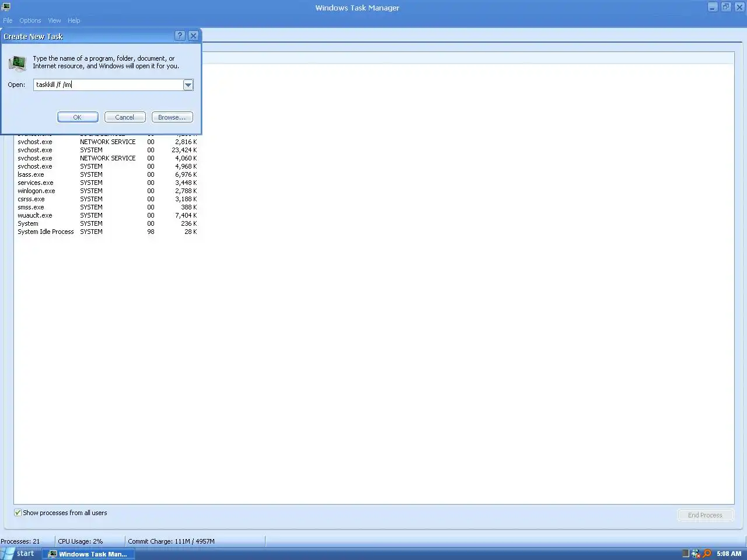747x560 pixels.
Task: Open the Start menu
Action: click(x=20, y=554)
